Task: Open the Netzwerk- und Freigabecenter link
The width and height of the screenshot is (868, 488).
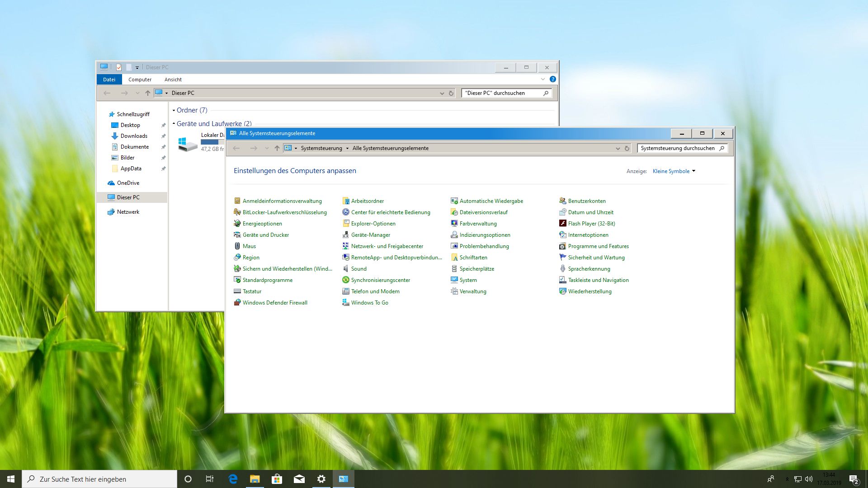Action: pyautogui.click(x=387, y=246)
